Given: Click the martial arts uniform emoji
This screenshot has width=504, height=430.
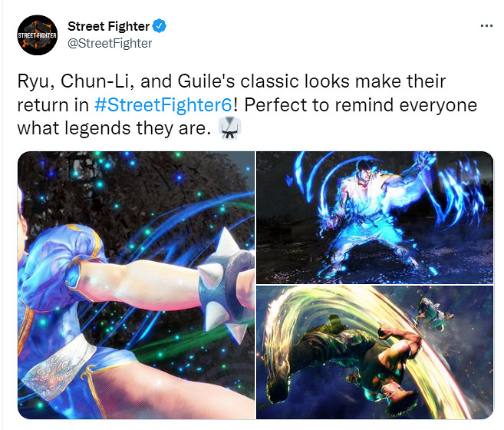Looking at the screenshot, I should [x=229, y=128].
